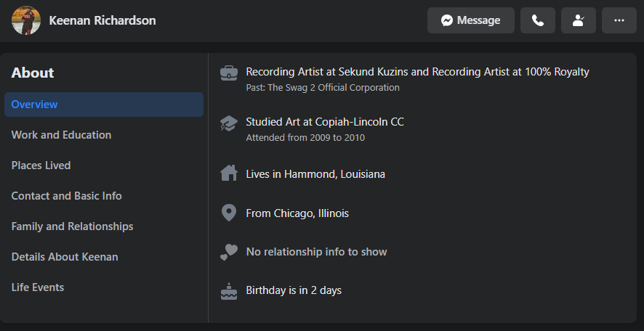Click the hearts relationship icon

(x=229, y=252)
